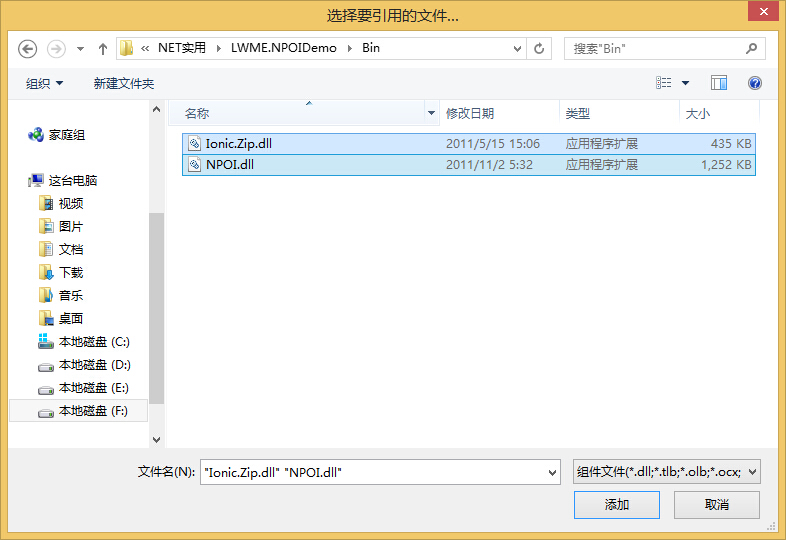The width and height of the screenshot is (786, 540).
Task: Open the 组件文件 file type dropdown
Action: [x=667, y=472]
